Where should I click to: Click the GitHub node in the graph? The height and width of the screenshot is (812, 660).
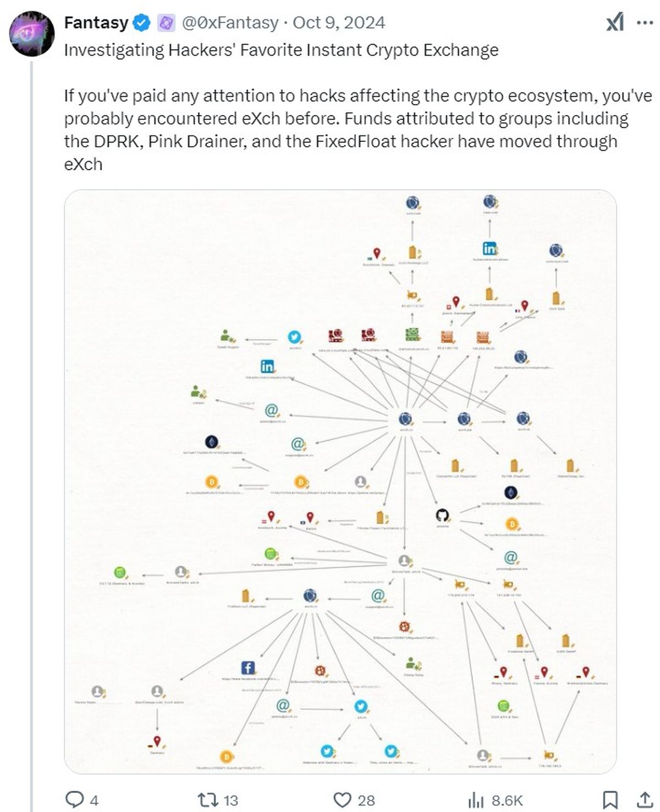[x=442, y=515]
